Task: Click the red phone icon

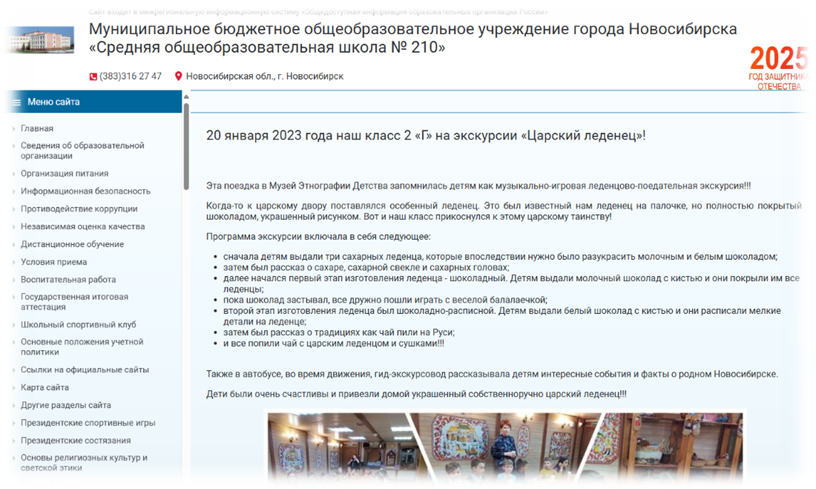Action: [x=94, y=76]
